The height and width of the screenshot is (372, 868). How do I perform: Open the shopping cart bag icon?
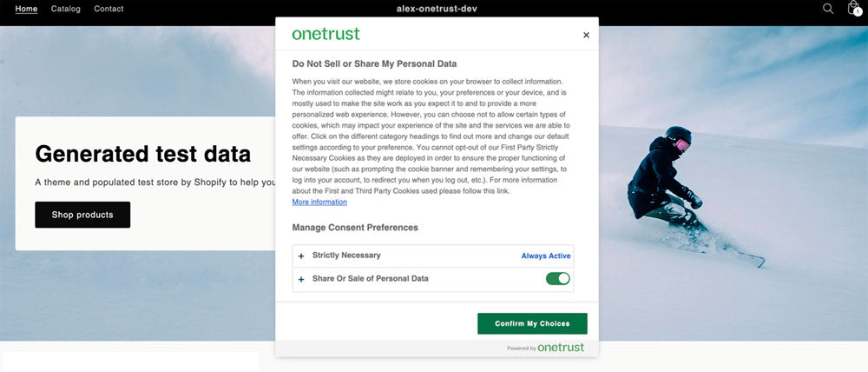pyautogui.click(x=853, y=9)
